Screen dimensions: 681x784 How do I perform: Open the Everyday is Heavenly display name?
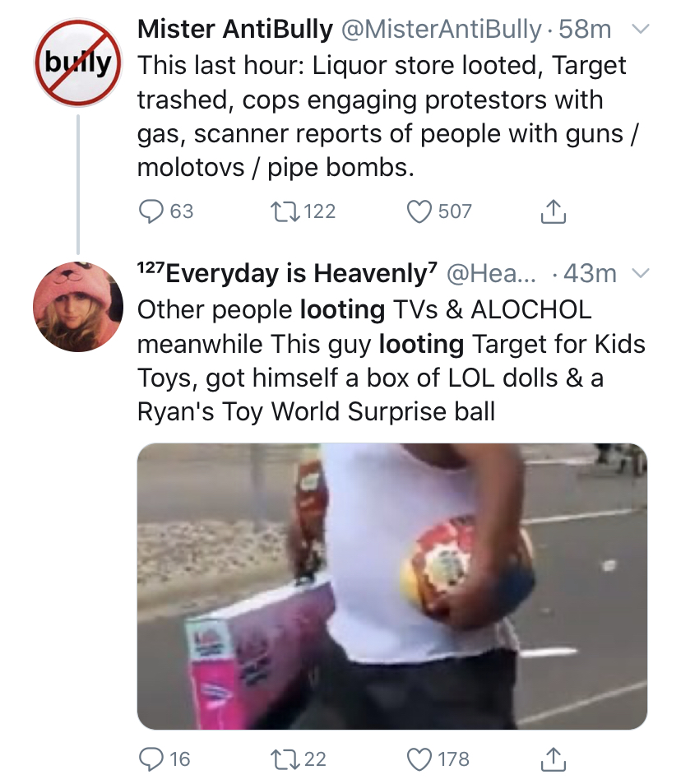point(287,273)
